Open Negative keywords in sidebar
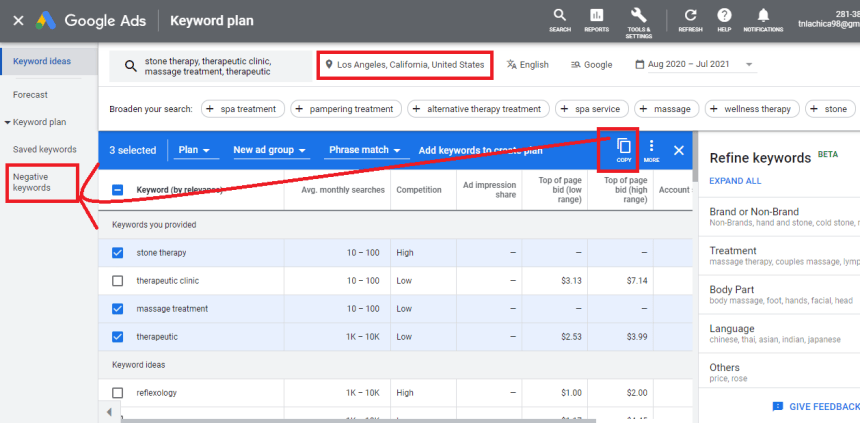This screenshot has height=423, width=860. click(32, 183)
